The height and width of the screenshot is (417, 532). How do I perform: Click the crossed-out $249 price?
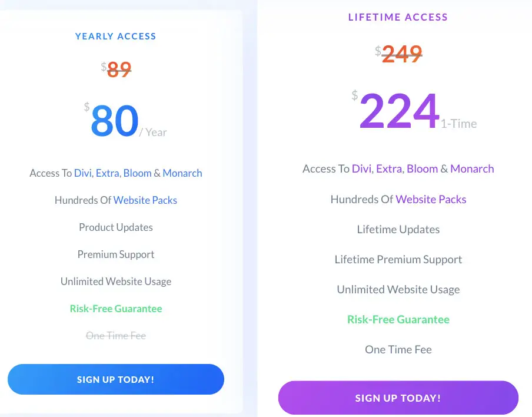click(398, 54)
